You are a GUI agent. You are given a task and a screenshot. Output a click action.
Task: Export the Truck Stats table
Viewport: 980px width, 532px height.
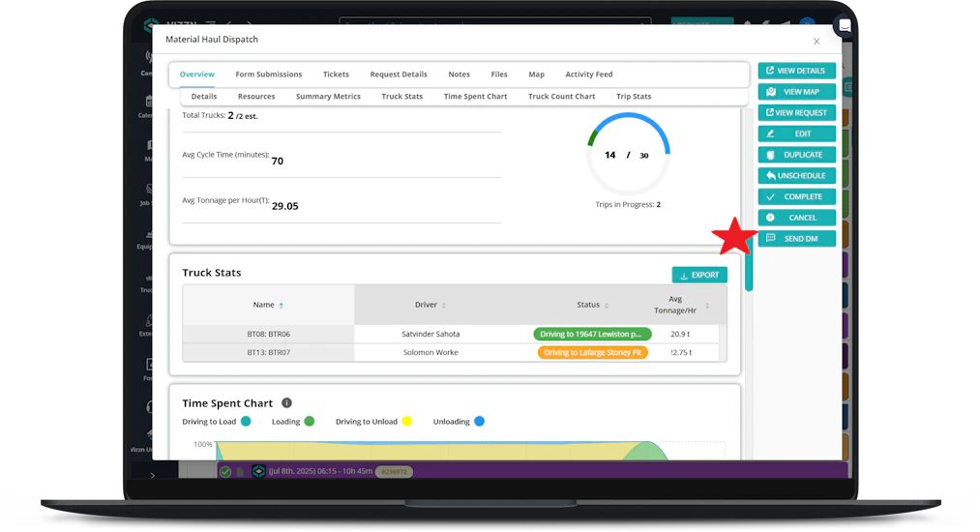tap(699, 275)
